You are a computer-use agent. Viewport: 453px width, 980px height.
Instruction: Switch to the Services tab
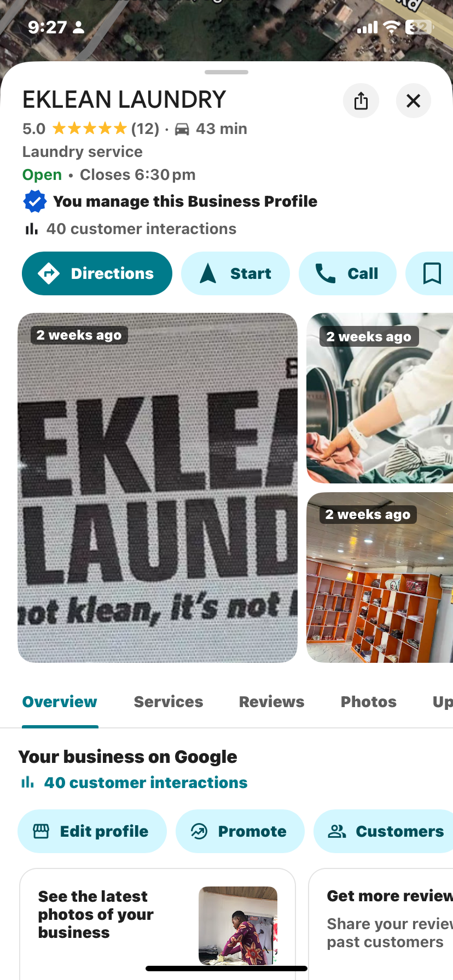tap(169, 702)
